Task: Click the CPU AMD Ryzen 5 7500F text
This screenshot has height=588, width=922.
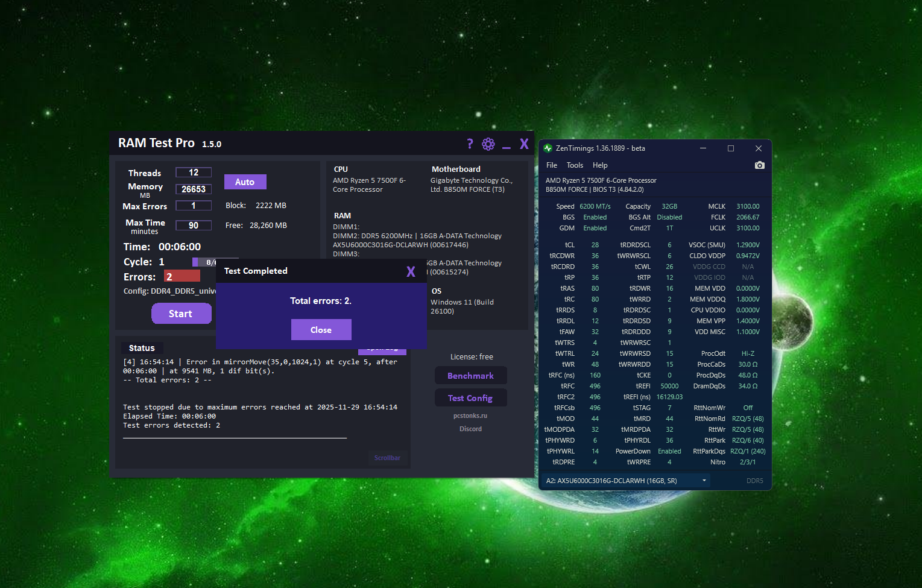Action: pos(369,185)
